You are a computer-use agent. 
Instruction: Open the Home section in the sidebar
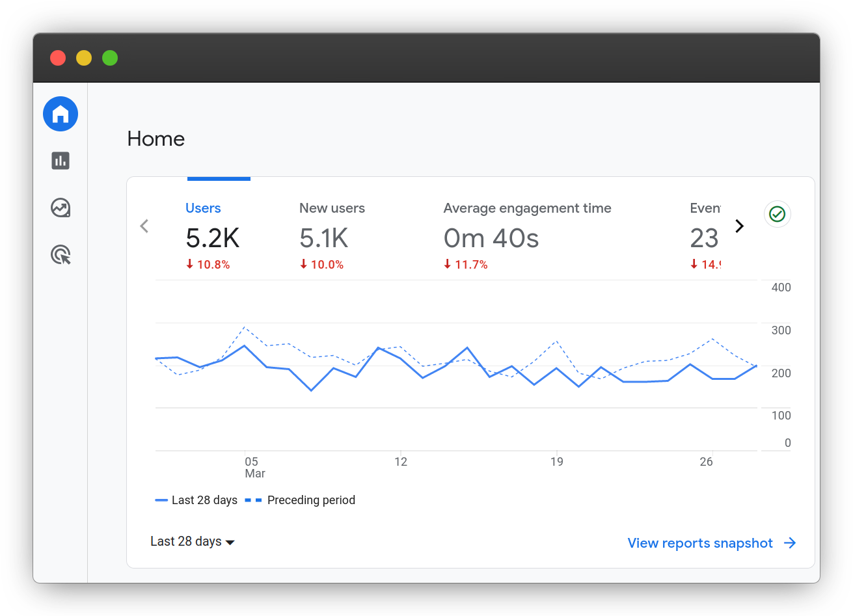tap(60, 113)
